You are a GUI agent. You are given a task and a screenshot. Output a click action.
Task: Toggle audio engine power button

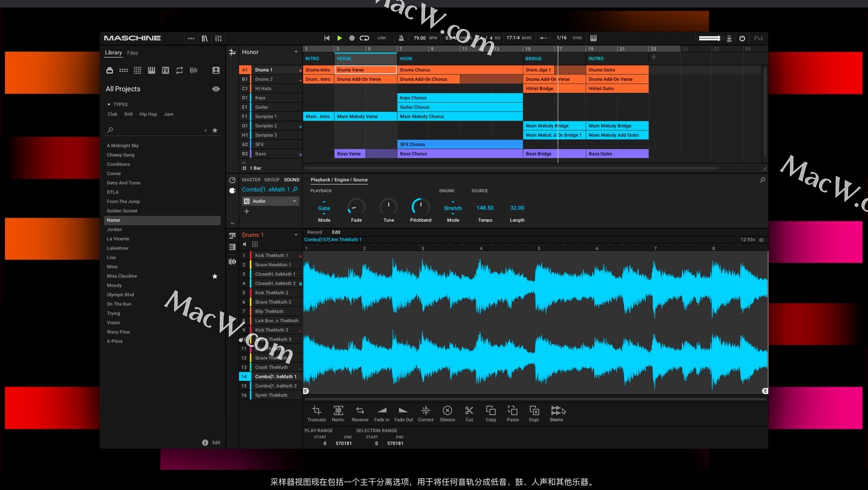click(x=742, y=38)
